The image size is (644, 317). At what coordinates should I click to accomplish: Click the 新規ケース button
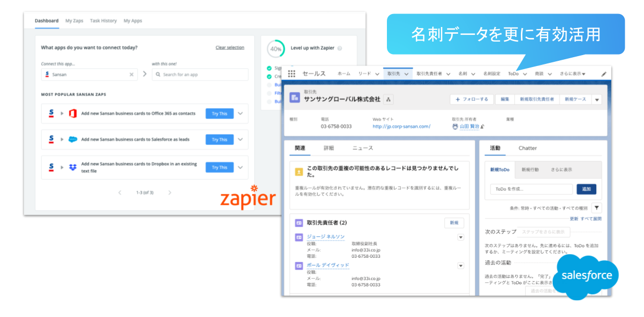pos(575,99)
